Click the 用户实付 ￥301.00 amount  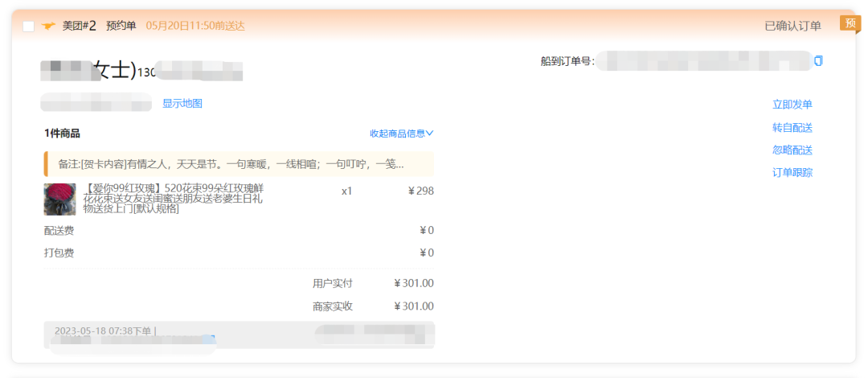click(414, 284)
